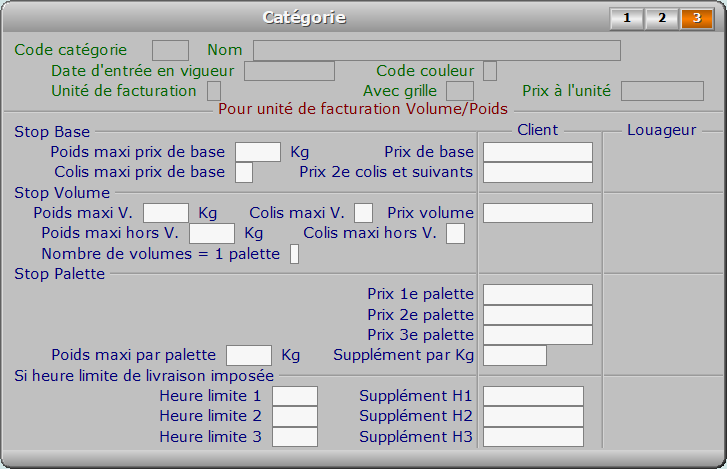The image size is (727, 469).
Task: Select the Supplément par Kg field
Action: coord(515,355)
